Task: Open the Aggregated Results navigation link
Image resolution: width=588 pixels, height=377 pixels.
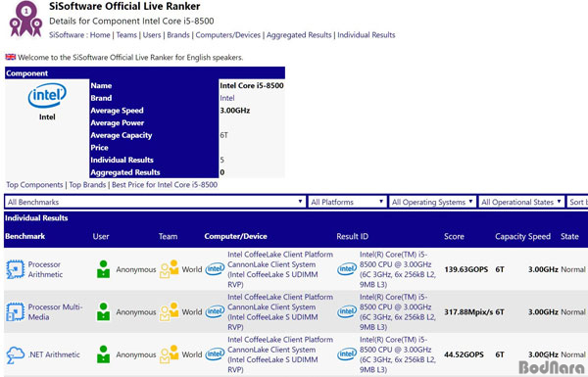Action: tap(299, 35)
